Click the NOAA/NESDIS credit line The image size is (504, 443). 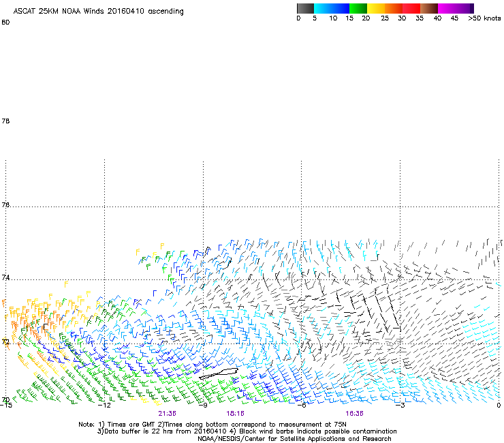click(294, 439)
